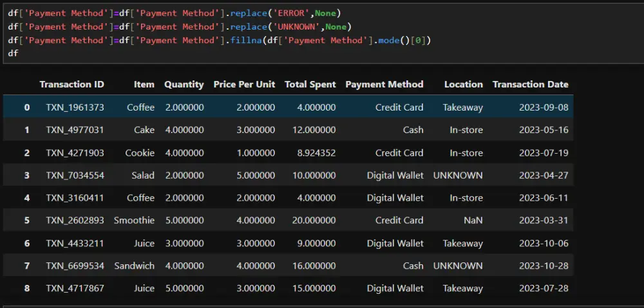
Task: Click the final df code line
Action: pyautogui.click(x=13, y=53)
